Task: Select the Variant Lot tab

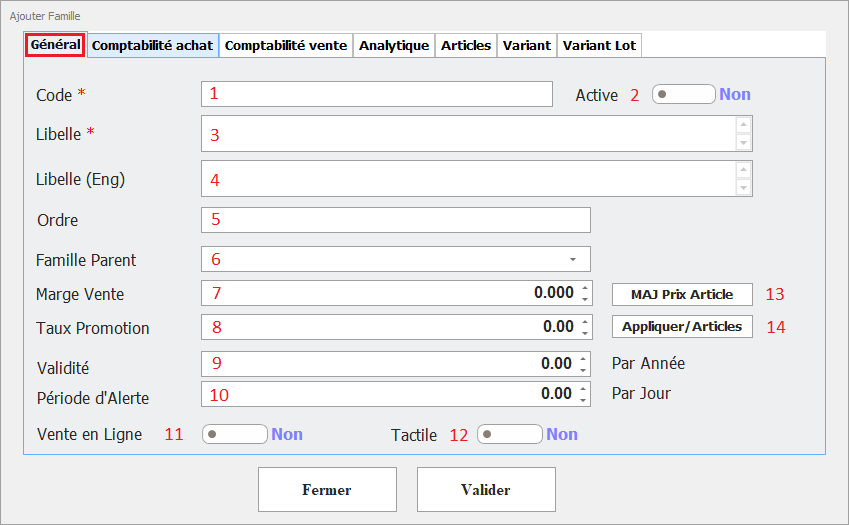Action: coord(598,46)
